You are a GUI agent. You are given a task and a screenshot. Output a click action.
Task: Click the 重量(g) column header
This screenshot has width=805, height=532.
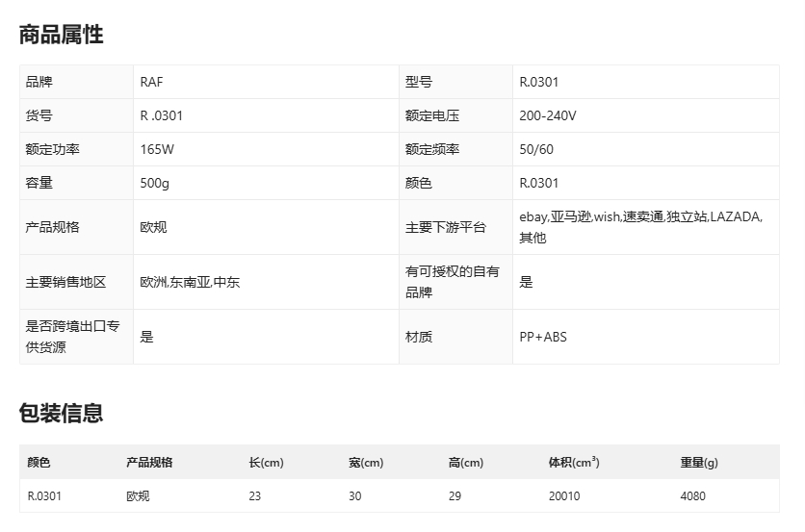pyautogui.click(x=698, y=463)
